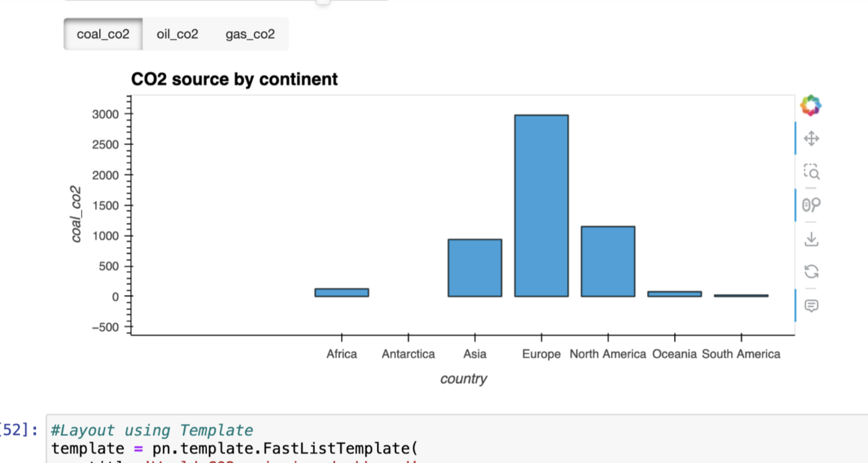This screenshot has height=463, width=868.
Task: Toggle the Wheel Zoom tool
Action: pos(811,205)
